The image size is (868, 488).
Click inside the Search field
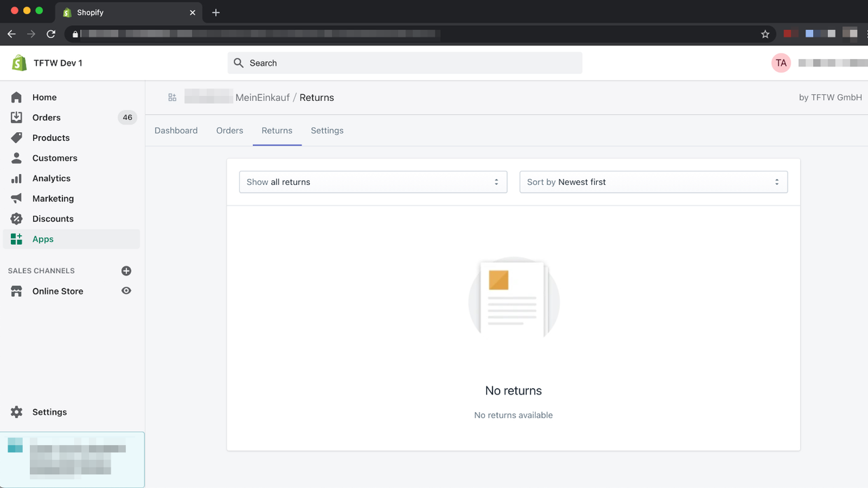[405, 62]
